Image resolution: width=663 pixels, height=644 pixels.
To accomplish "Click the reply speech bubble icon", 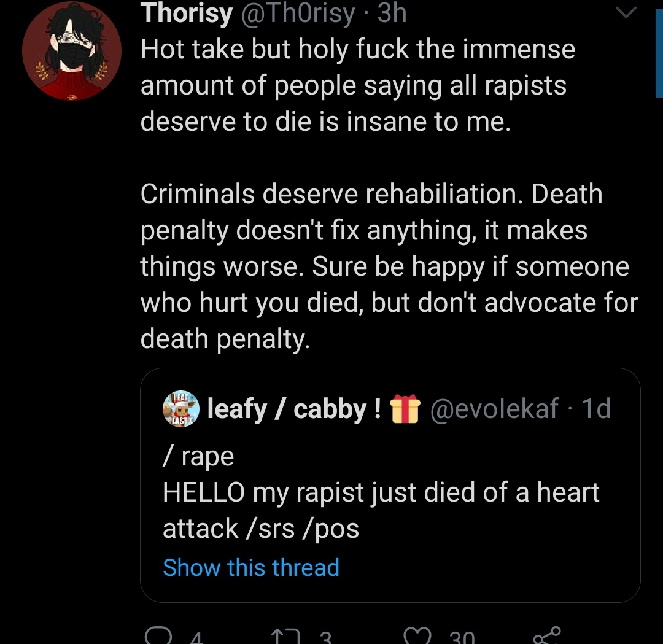I will (x=158, y=636).
